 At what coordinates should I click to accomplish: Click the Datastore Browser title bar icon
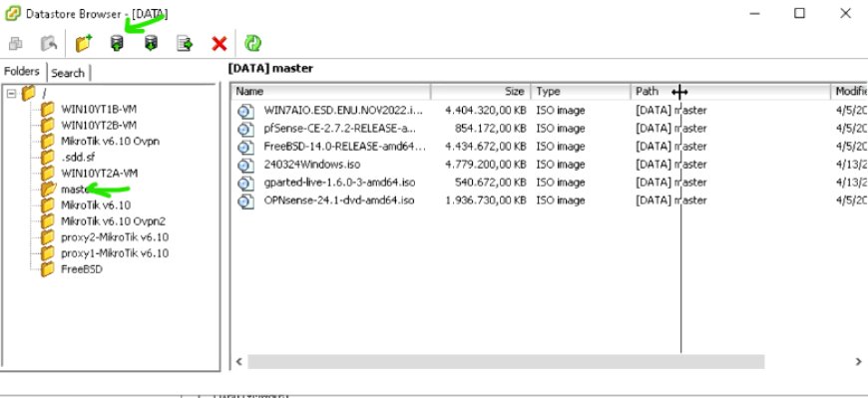coord(12,13)
